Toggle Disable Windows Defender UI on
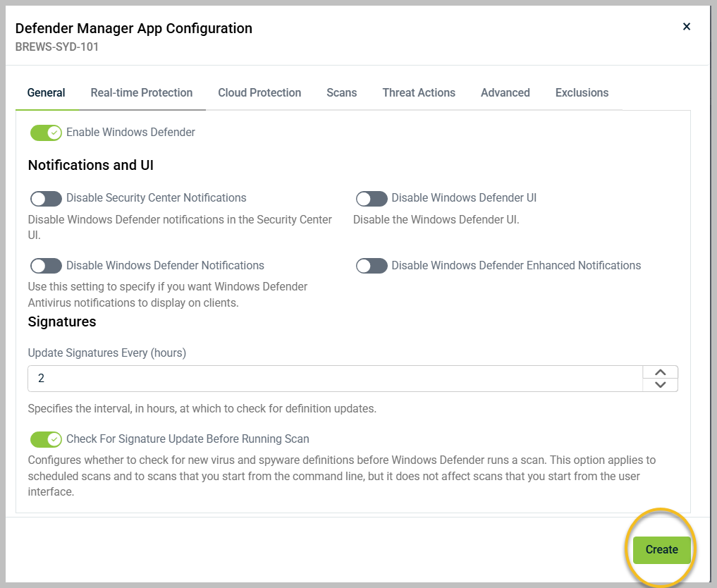The height and width of the screenshot is (588, 717). click(x=372, y=198)
